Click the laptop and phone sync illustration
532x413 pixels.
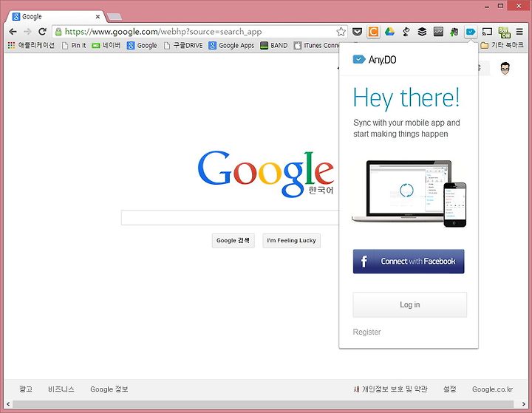(409, 194)
